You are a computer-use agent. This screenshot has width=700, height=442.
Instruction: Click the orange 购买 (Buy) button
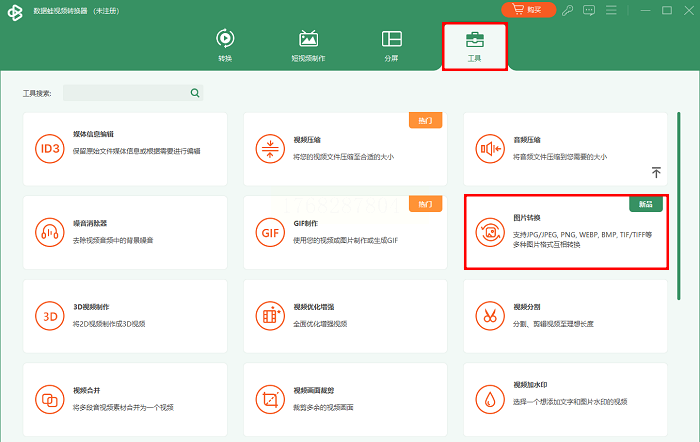tap(527, 10)
